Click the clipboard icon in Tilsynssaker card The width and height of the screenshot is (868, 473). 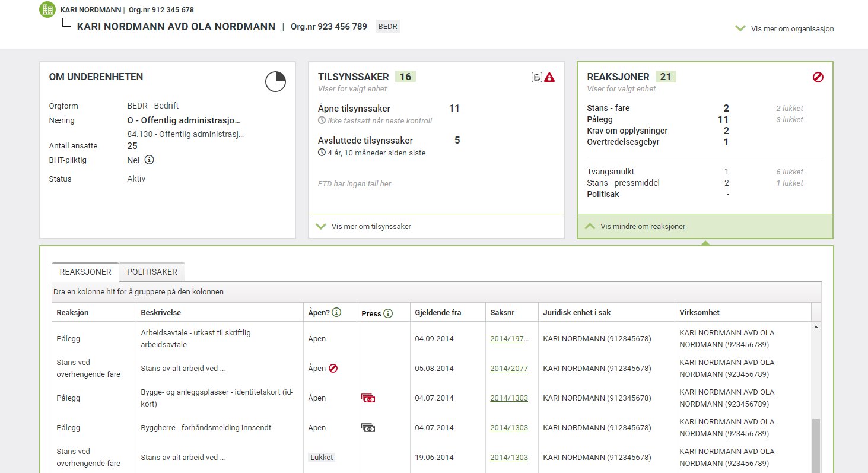(x=537, y=77)
